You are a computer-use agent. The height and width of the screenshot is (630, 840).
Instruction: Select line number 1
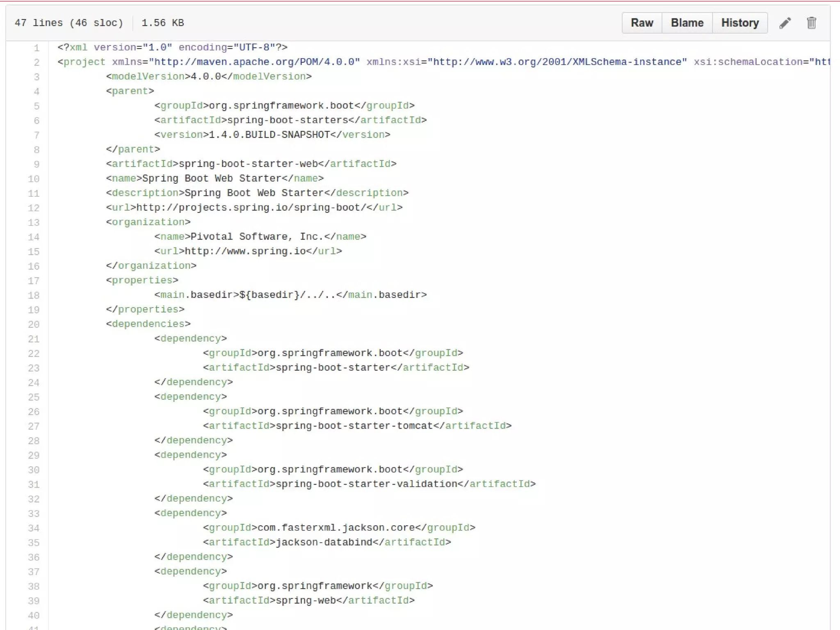tap(37, 48)
